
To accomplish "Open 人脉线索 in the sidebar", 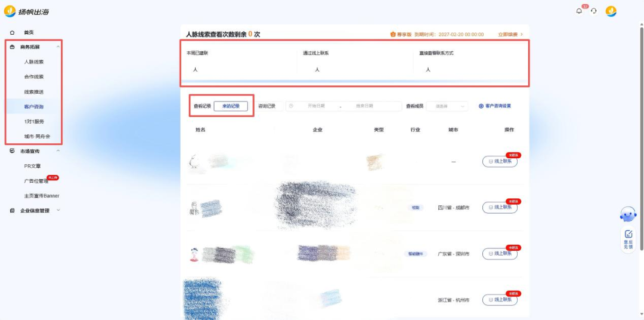I will (x=33, y=62).
